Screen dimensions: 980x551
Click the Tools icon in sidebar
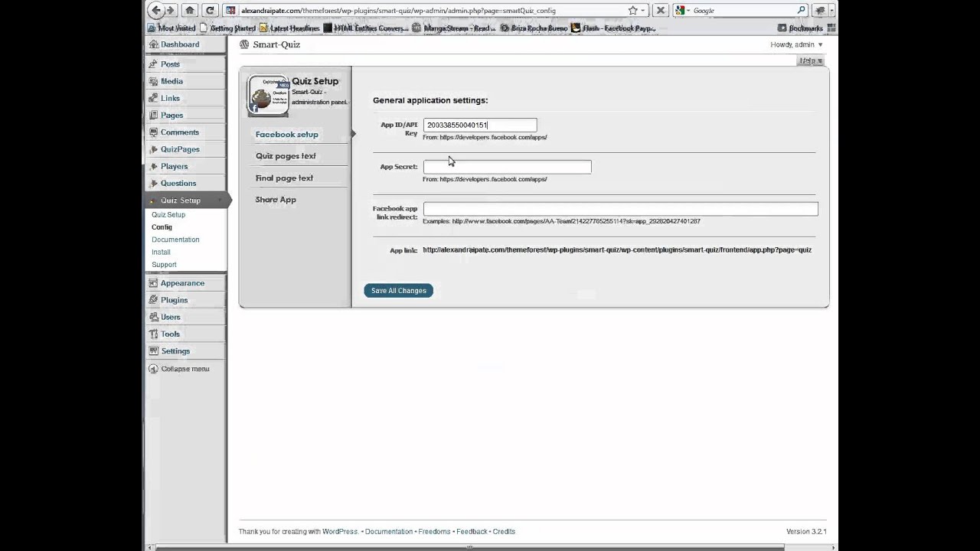154,334
